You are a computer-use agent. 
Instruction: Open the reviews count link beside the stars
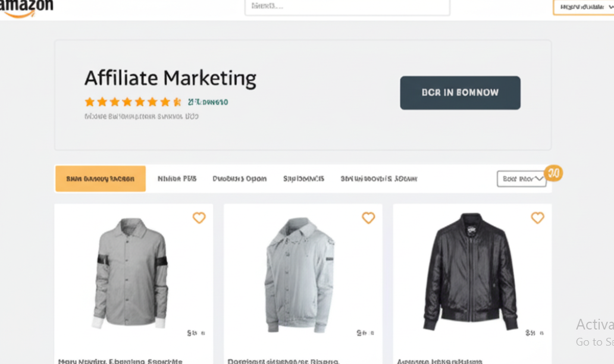click(x=209, y=102)
